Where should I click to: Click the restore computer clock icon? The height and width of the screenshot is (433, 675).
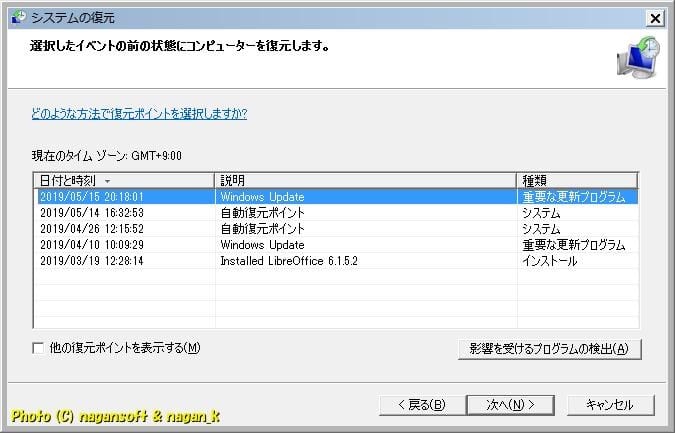point(636,59)
